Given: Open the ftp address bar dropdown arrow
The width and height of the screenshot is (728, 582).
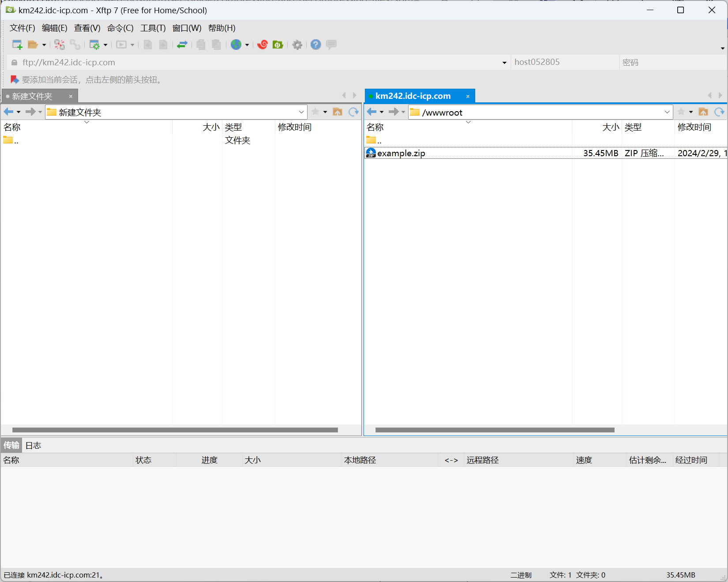Looking at the screenshot, I should 504,63.
